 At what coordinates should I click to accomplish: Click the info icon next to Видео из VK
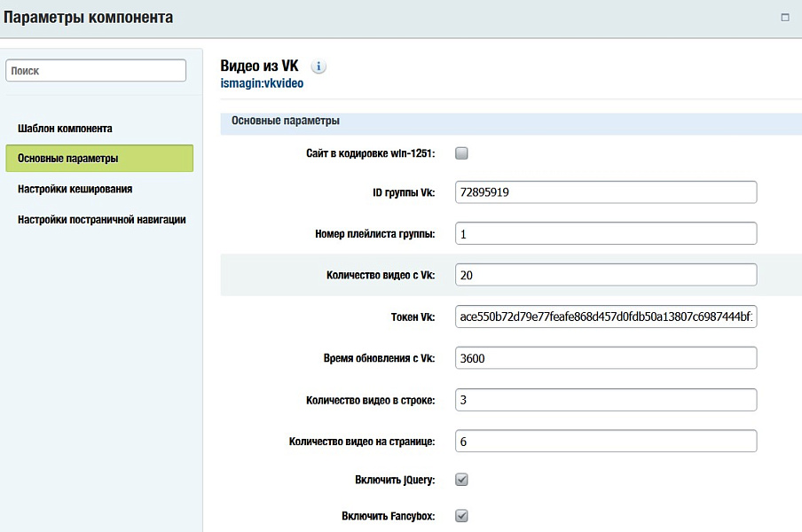[x=319, y=66]
